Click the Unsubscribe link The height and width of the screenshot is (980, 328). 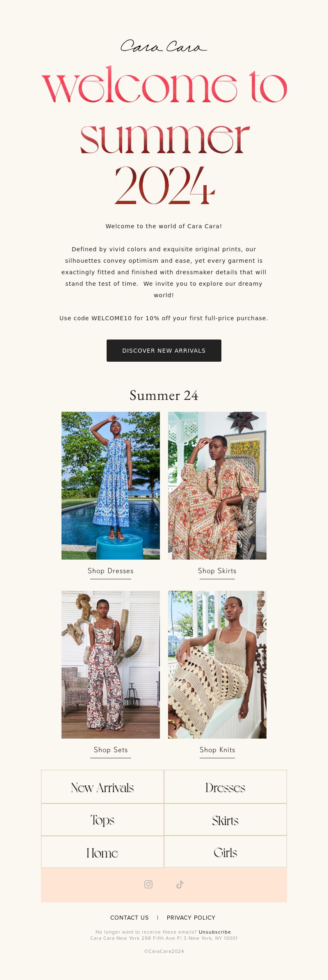point(215,932)
